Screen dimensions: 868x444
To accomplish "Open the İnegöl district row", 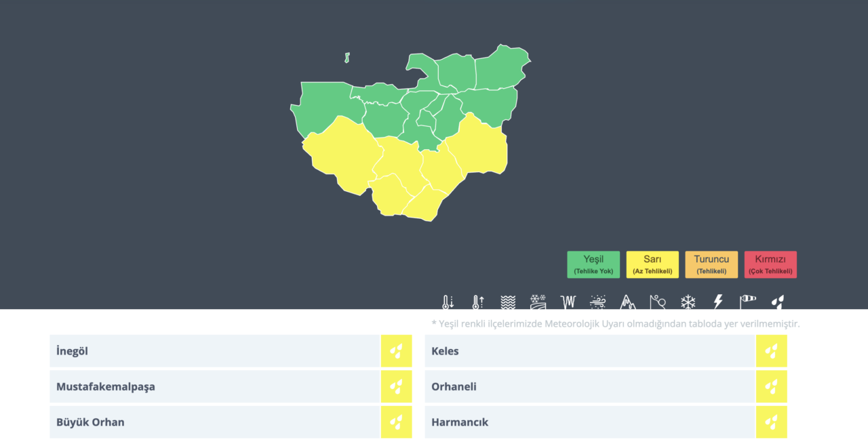I will [x=214, y=351].
